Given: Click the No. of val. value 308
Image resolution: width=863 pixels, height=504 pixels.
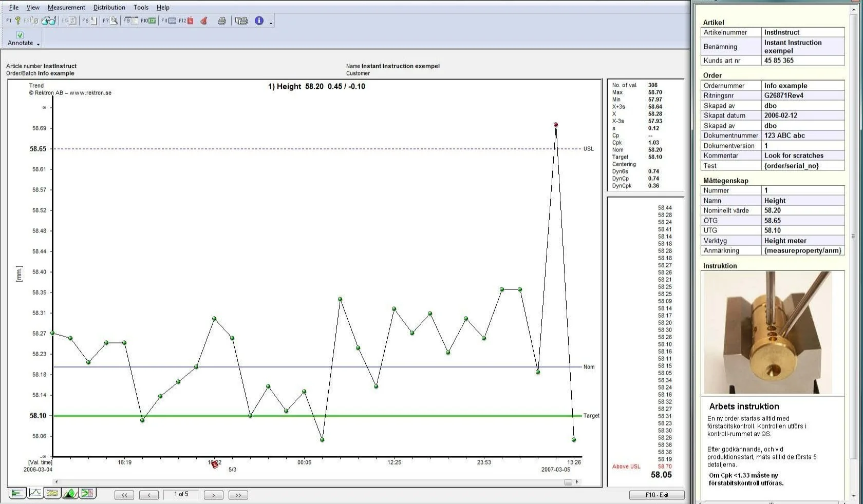Looking at the screenshot, I should tap(652, 85).
